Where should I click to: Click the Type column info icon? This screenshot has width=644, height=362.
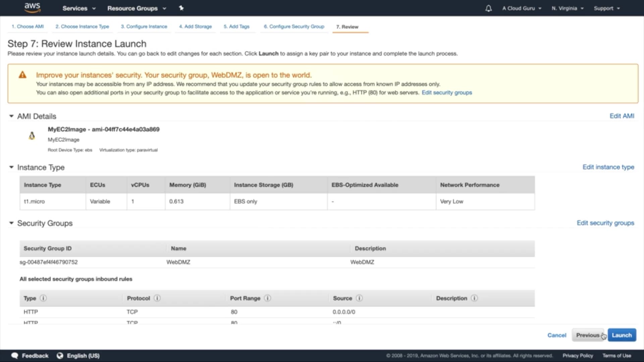(43, 298)
